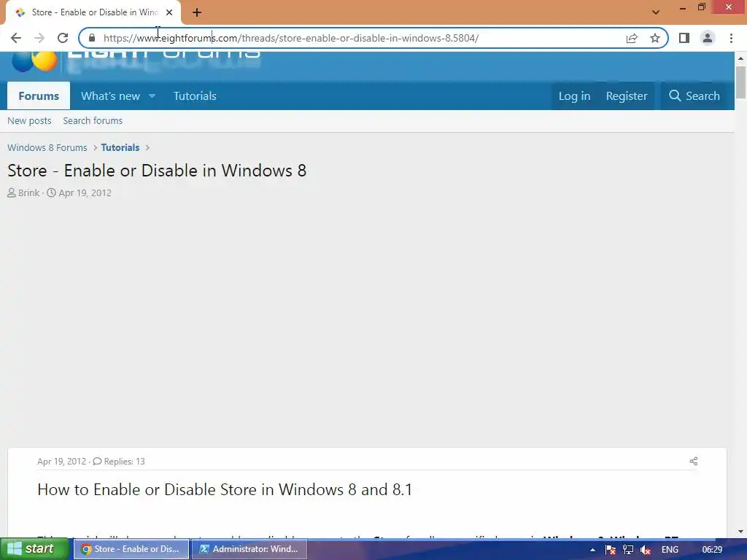Open What's new section
The width and height of the screenshot is (747, 560).
111,96
